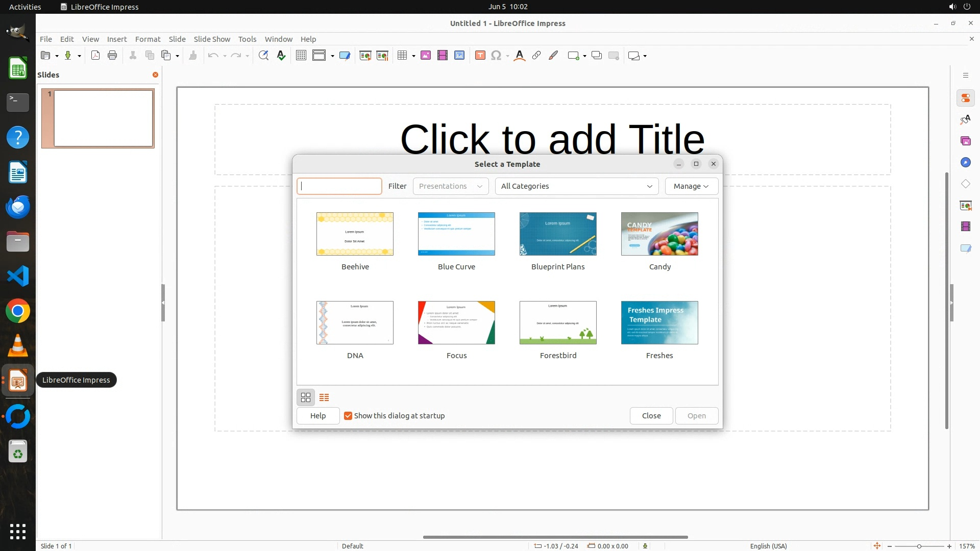The width and height of the screenshot is (980, 551).
Task: Open the sidebar Gallery icon
Action: pos(965,141)
